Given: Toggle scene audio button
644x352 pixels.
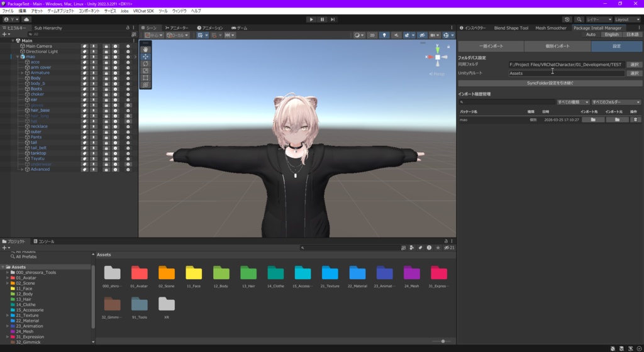Looking at the screenshot, I should (396, 35).
